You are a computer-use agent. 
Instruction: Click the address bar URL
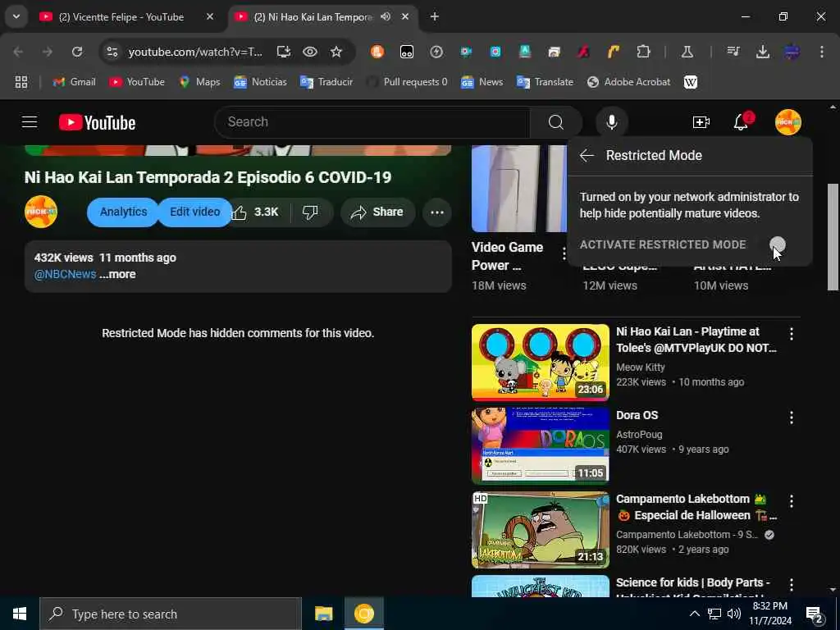click(x=195, y=52)
